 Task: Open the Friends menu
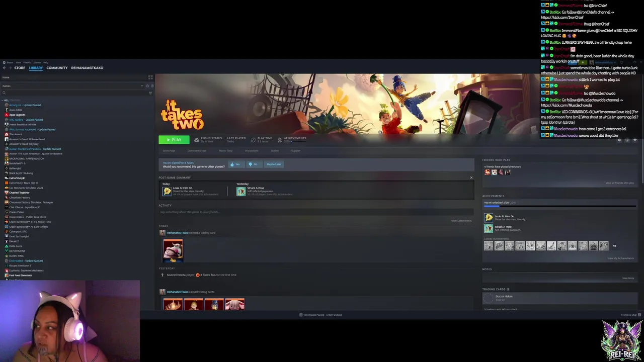pyautogui.click(x=27, y=62)
